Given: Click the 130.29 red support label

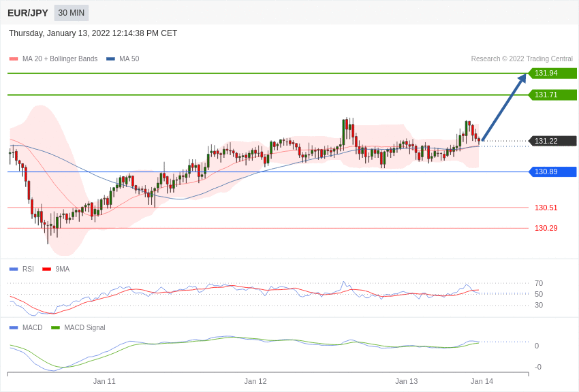Looking at the screenshot, I should click(546, 228).
